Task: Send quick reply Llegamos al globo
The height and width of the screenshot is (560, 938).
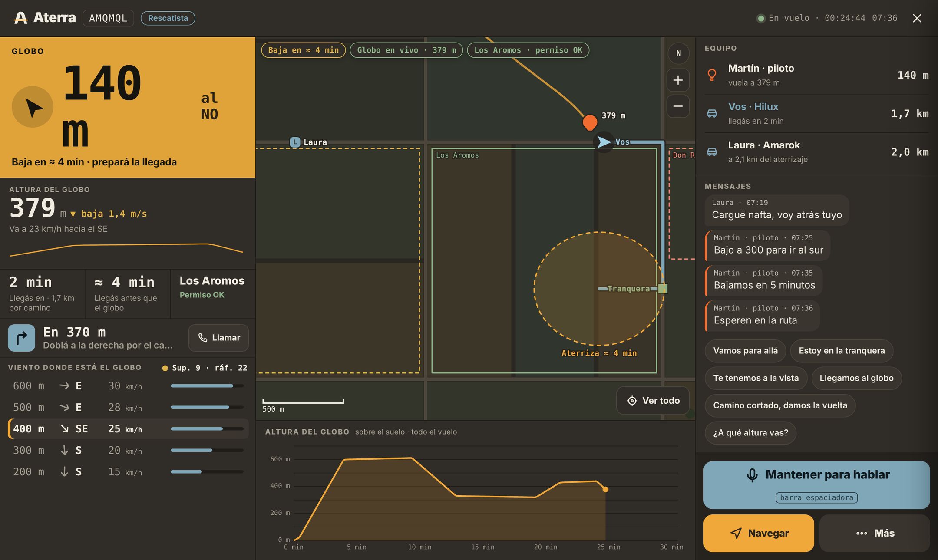Action: (x=856, y=378)
